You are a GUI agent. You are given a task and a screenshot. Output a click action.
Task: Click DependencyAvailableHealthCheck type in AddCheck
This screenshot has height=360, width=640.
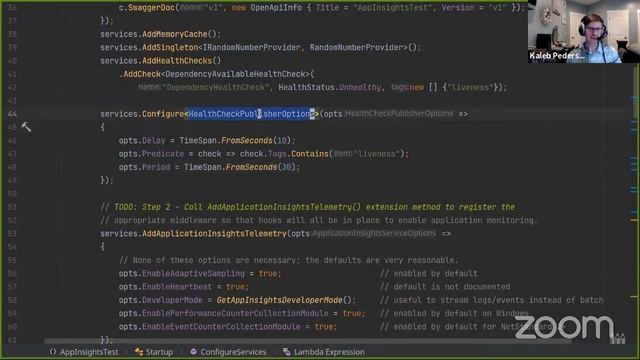coord(236,74)
